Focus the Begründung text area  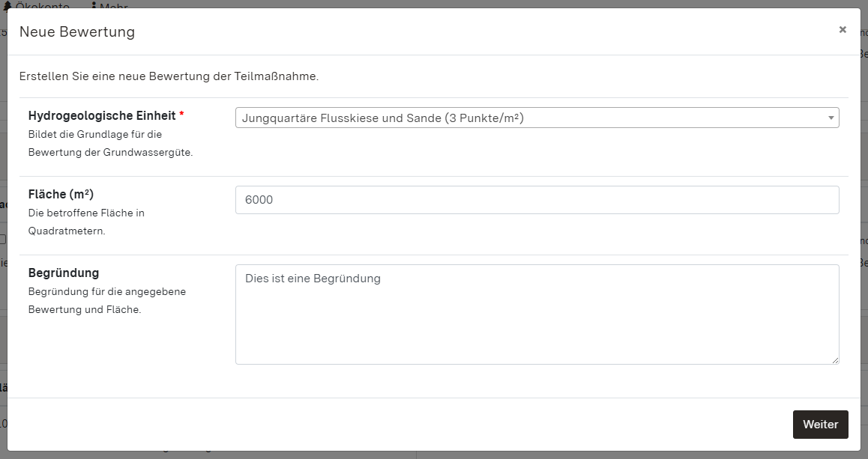coord(537,314)
